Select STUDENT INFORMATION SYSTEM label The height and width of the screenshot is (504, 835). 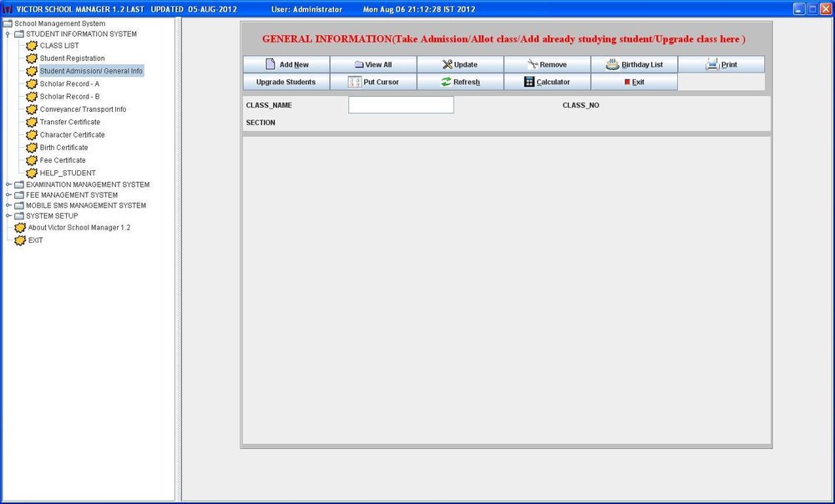[x=82, y=34]
